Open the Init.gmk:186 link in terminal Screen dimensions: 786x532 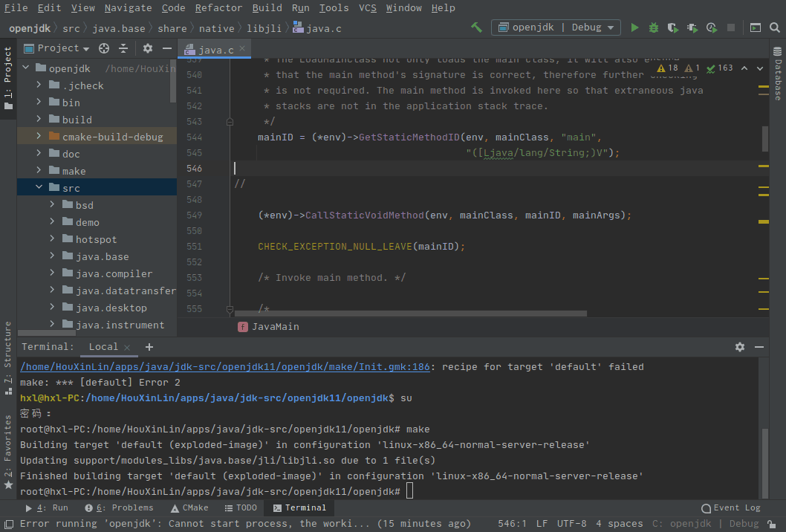click(225, 366)
